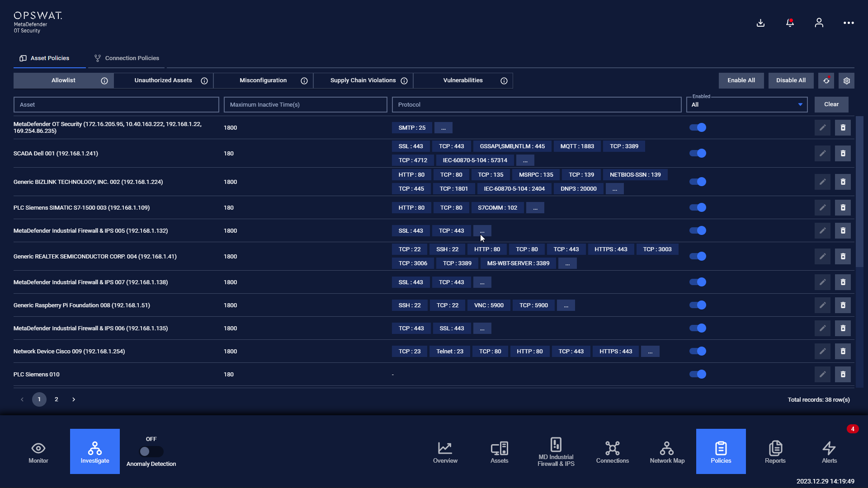Open the Enabled filter dropdown
The width and height of the screenshot is (868, 488).
click(x=747, y=104)
